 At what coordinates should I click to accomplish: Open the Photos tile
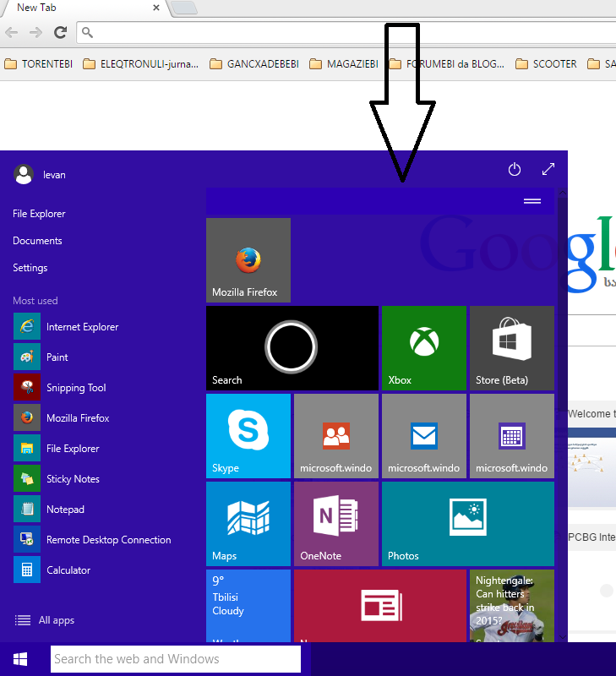468,524
